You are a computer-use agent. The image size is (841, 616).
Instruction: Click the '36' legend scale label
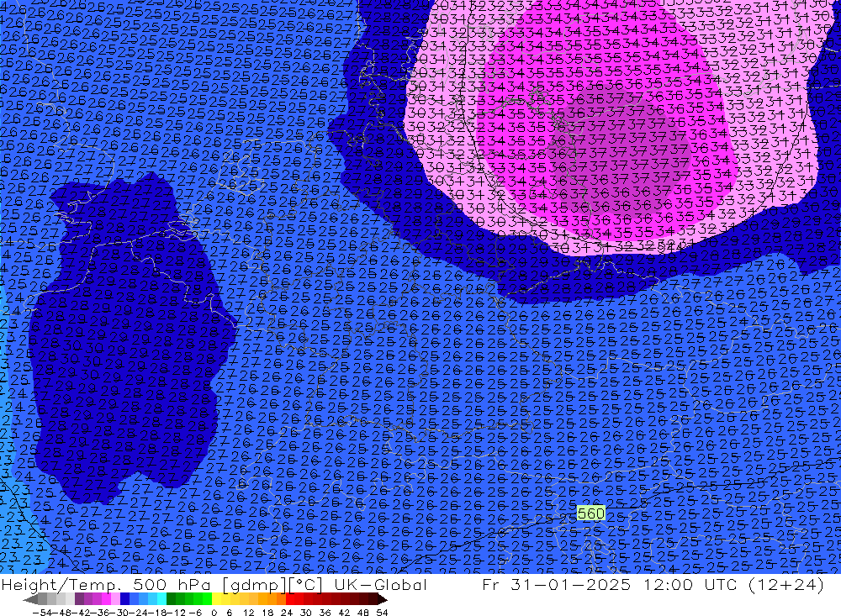coord(325,613)
